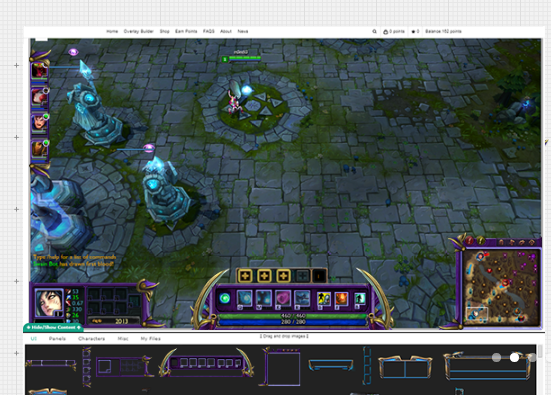Switch to the Panels tab
Image resolution: width=551 pixels, height=408 pixels.
(57, 339)
